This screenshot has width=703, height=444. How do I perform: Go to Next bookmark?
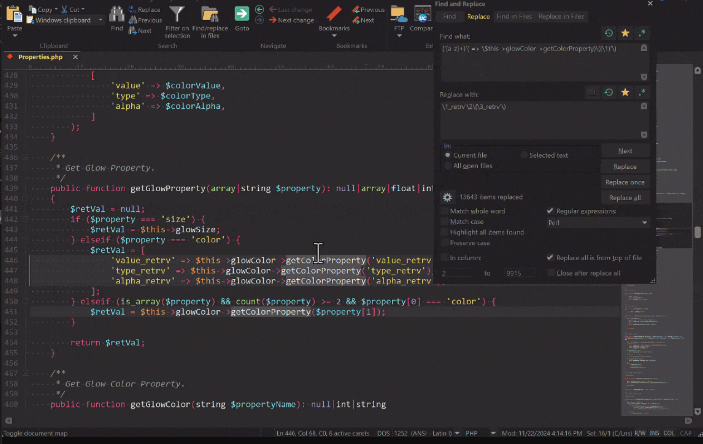pos(363,20)
